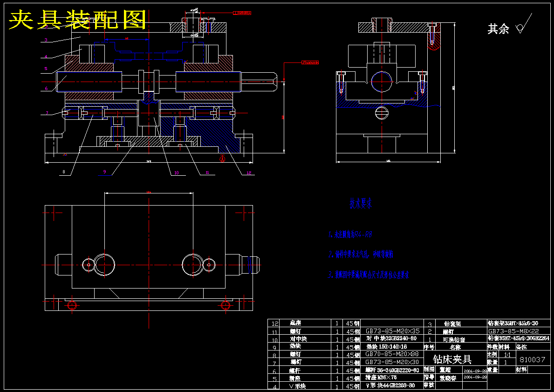This screenshot has width=554, height=392.
Task: Click the scale value '1:1'
Action: (507, 355)
